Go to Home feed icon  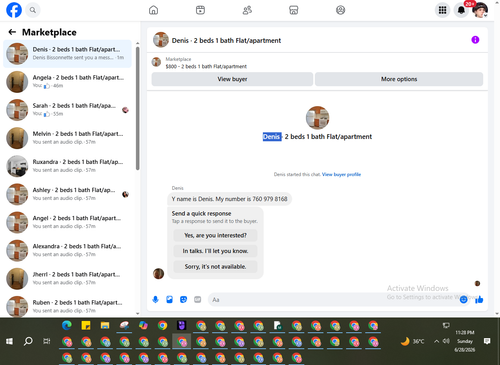point(153,10)
